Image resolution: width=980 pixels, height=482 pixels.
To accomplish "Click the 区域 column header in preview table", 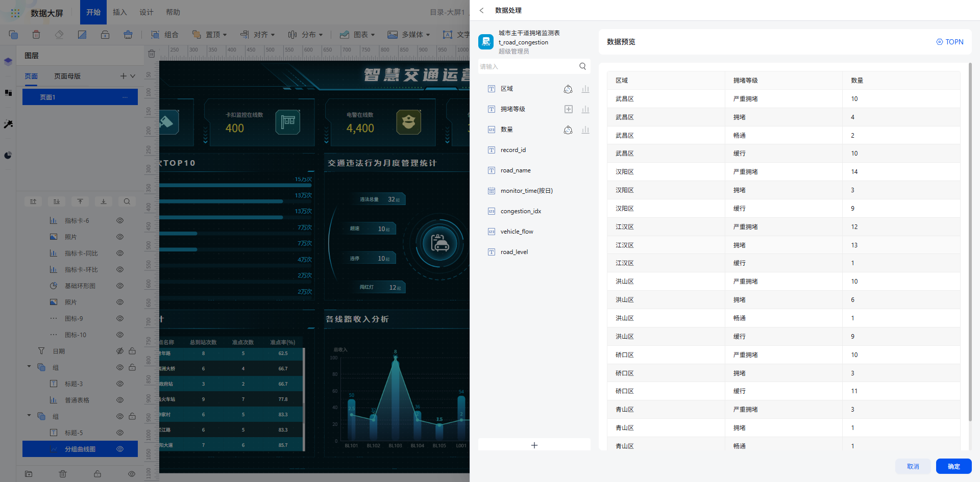I will 666,81.
